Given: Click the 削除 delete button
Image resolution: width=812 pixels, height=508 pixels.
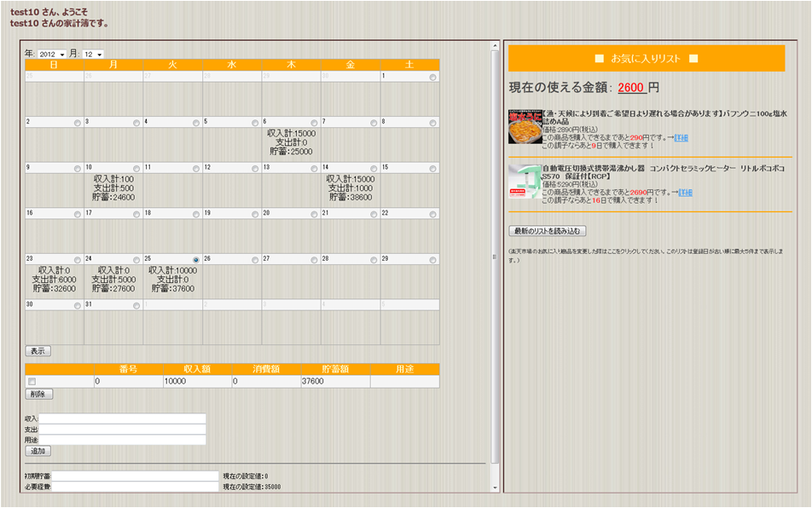Looking at the screenshot, I should (39, 395).
